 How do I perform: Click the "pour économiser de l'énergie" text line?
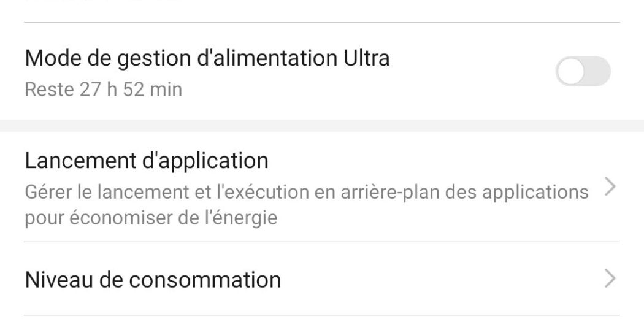(x=151, y=218)
